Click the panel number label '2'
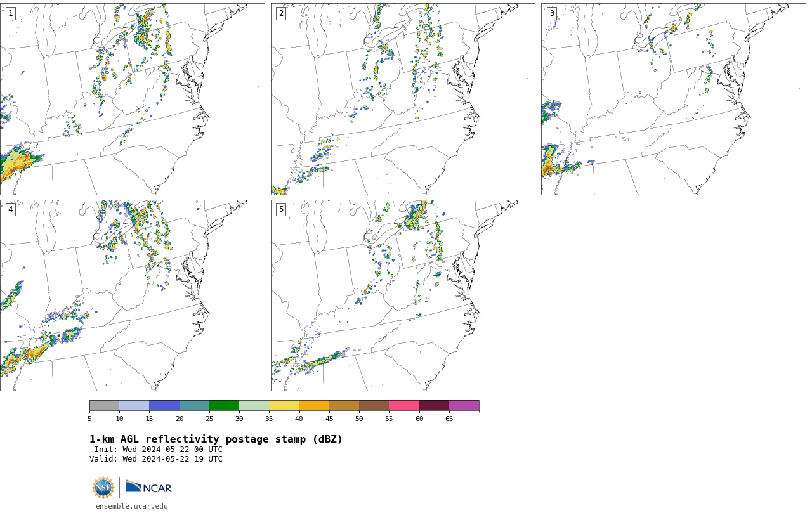Image resolution: width=812 pixels, height=513 pixels. pos(281,13)
